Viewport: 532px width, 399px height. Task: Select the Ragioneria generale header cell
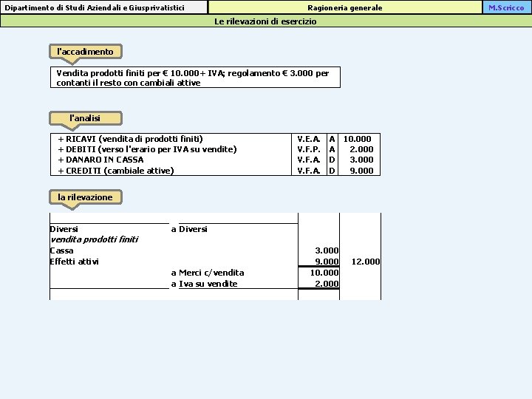click(x=345, y=7)
